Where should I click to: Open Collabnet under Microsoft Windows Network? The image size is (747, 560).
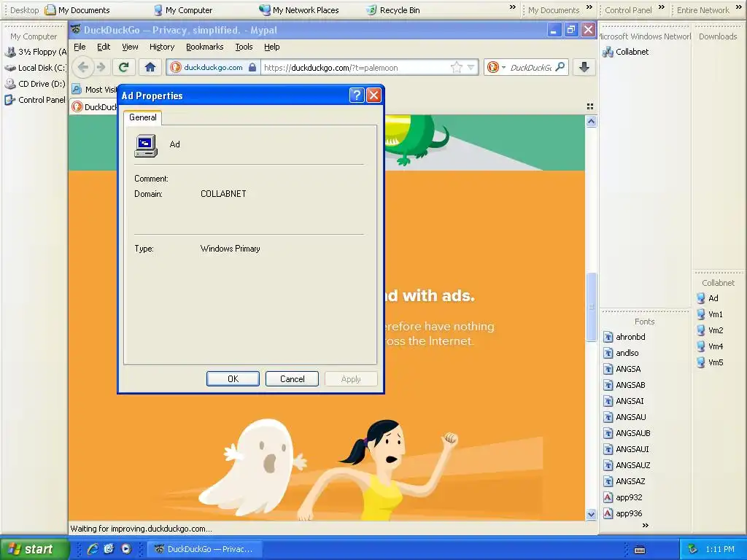pyautogui.click(x=625, y=52)
